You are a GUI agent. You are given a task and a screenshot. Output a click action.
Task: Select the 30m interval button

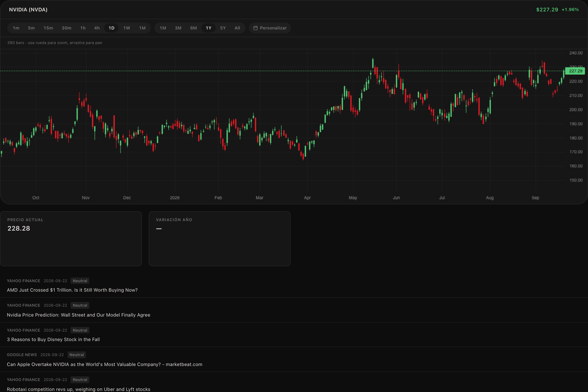pos(66,28)
